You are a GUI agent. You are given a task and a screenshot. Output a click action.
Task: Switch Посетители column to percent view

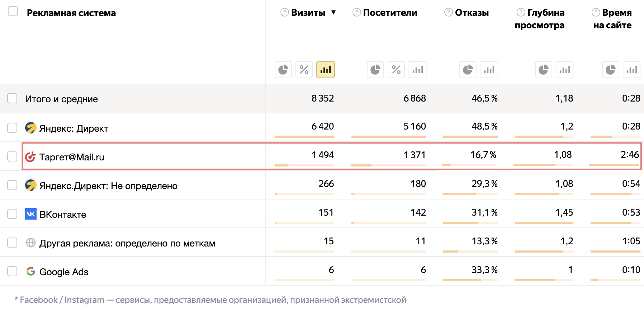pyautogui.click(x=396, y=70)
